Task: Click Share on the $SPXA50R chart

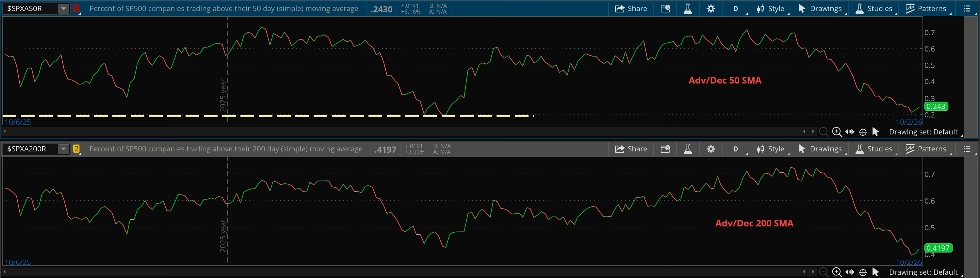Action: coord(631,9)
